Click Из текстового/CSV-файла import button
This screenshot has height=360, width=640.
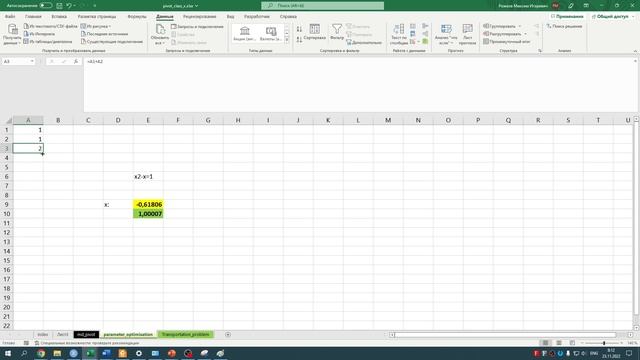coord(51,26)
